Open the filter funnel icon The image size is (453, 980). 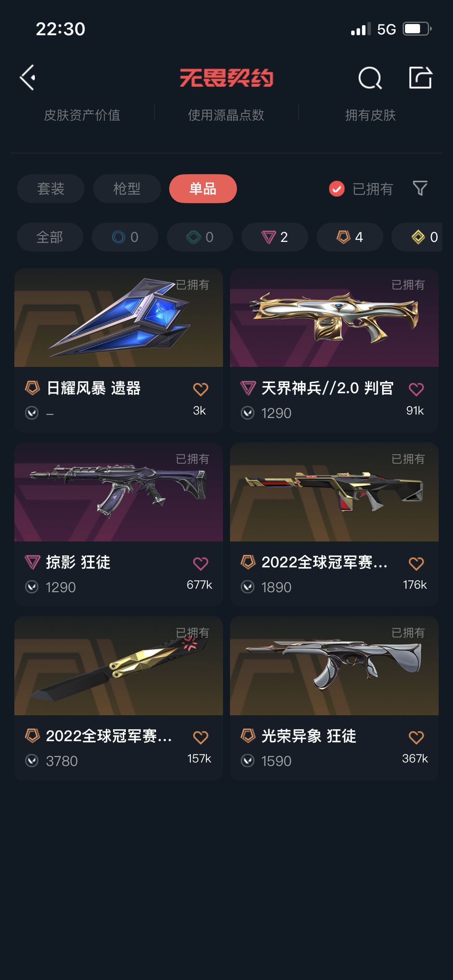click(x=420, y=188)
